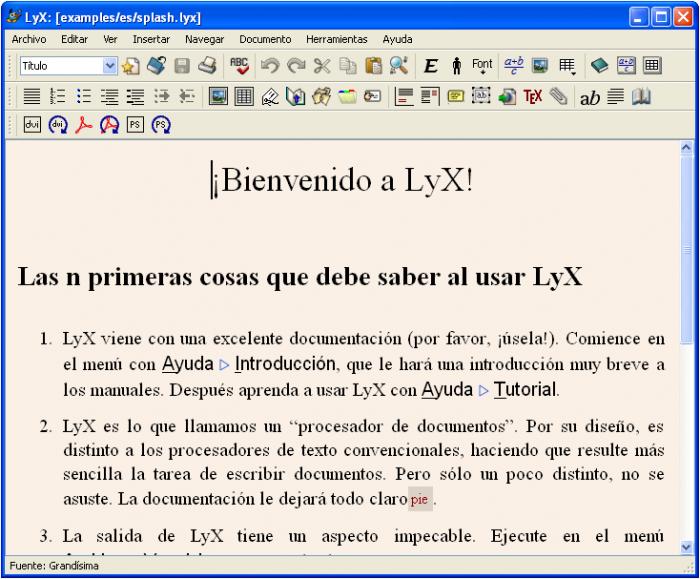Redo the last undone action
The image size is (700, 579).
click(296, 66)
